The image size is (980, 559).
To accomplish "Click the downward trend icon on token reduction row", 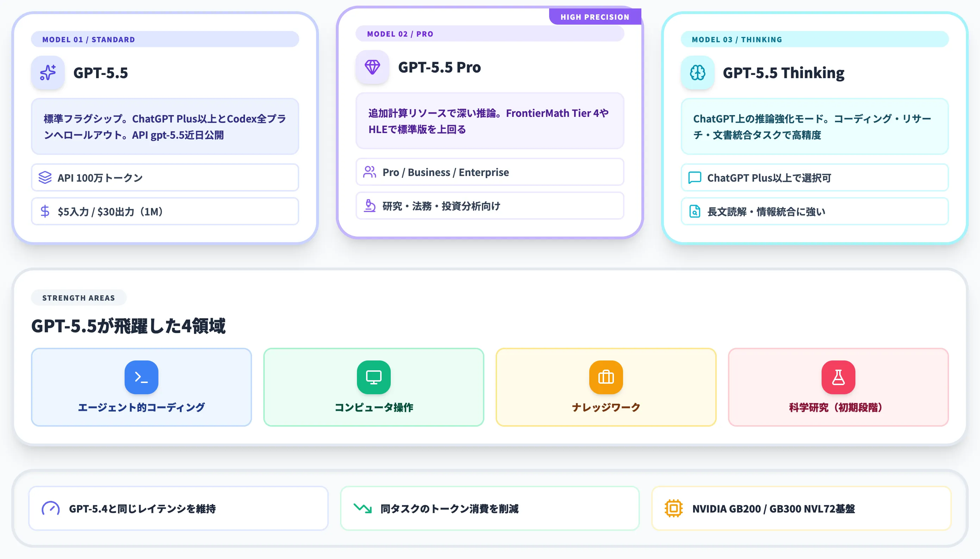I will coord(362,508).
